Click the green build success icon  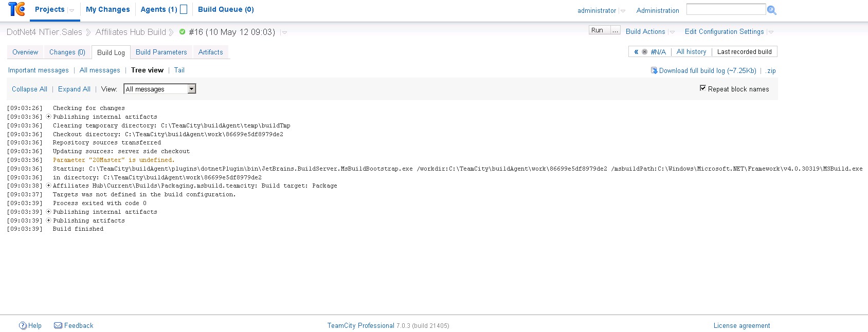[182, 32]
